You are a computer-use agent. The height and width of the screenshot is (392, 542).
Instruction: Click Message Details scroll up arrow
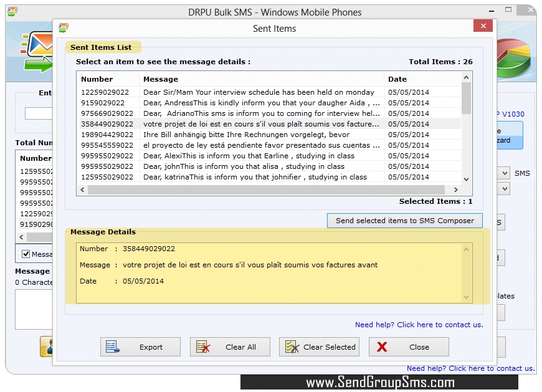[x=466, y=249]
